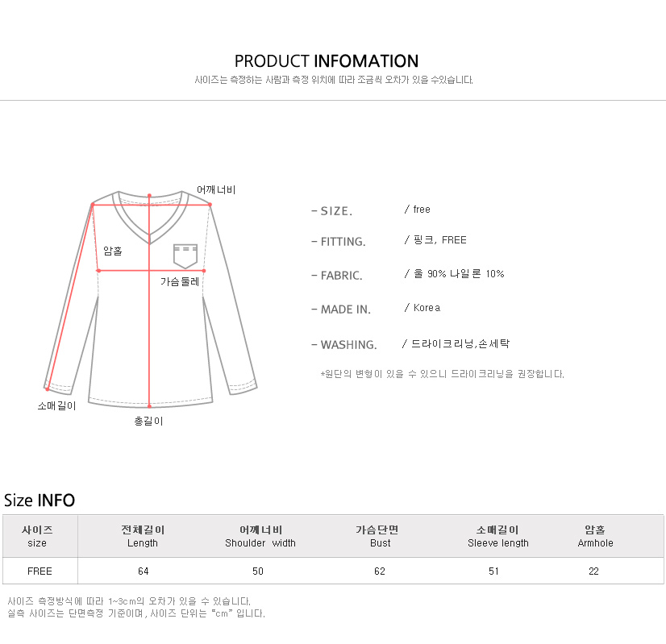666x644 pixels.
Task: Click the Size INFO heading
Action: click(x=39, y=500)
